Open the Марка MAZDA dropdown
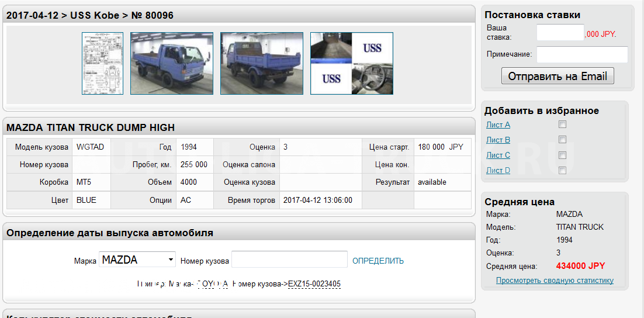Viewport: 644px width, 318px height. [x=137, y=260]
